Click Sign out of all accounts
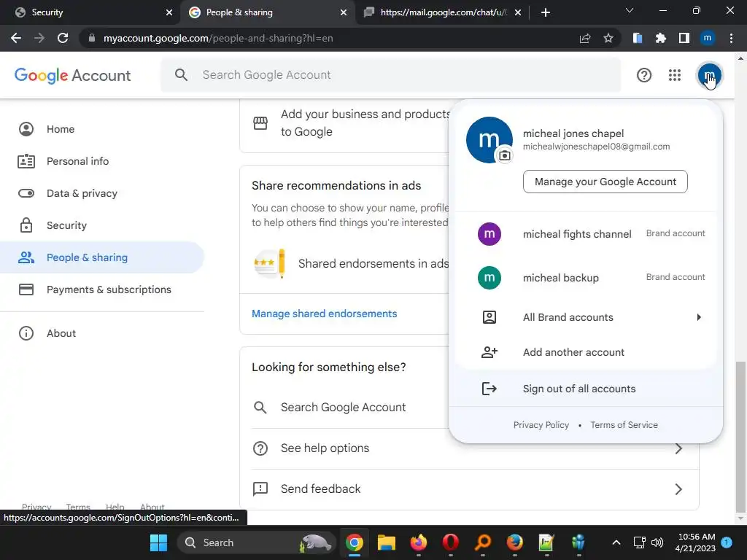The image size is (747, 560). 586,389
